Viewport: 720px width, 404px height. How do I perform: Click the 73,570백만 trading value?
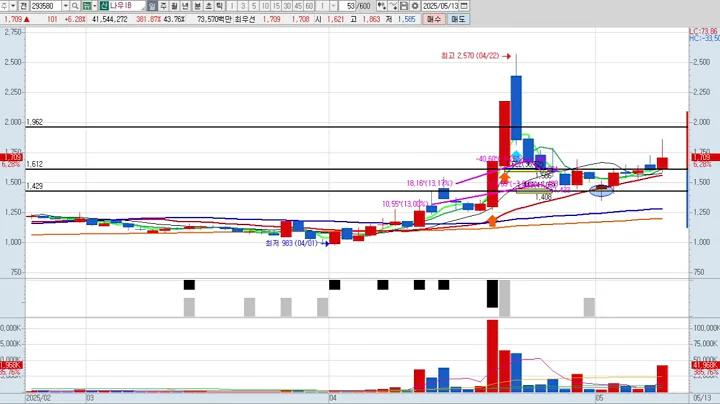tap(214, 19)
